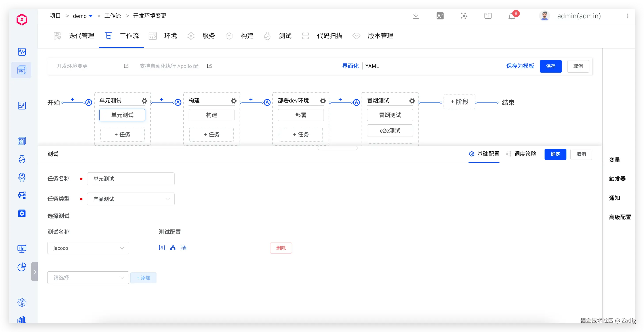Click the variable [x] icon for jacoco
The width and height of the screenshot is (644, 332).
click(x=162, y=248)
